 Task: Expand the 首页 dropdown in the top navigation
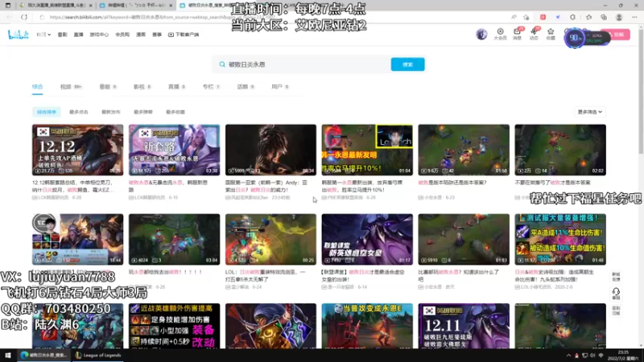[x=43, y=35]
